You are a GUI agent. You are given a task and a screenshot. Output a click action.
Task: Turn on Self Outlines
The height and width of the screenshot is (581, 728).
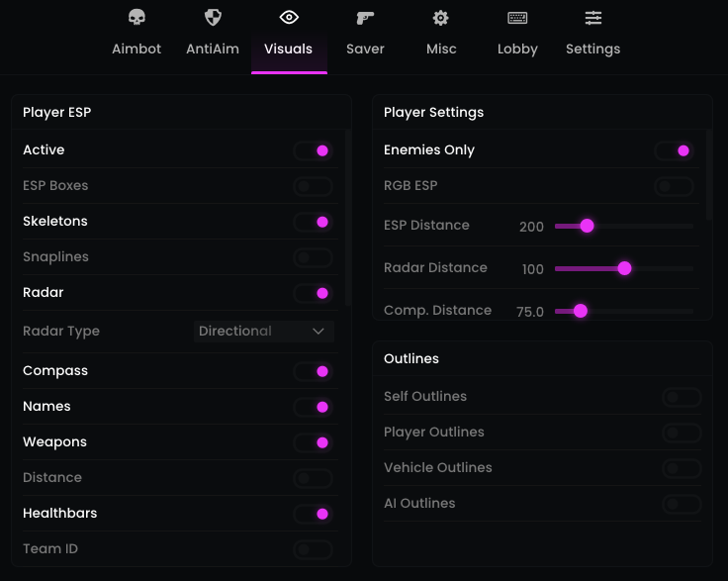click(682, 397)
